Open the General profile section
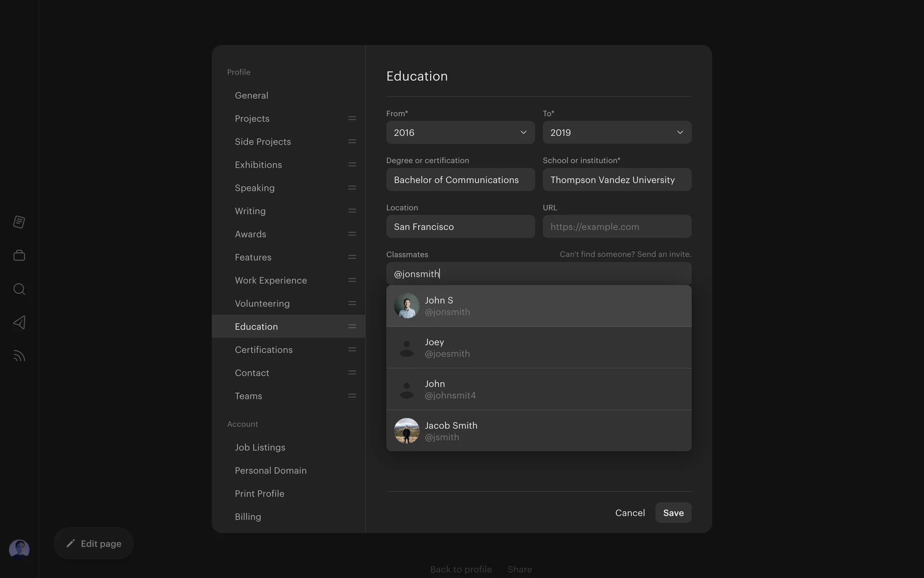Viewport: 924px width, 578px height. click(251, 95)
